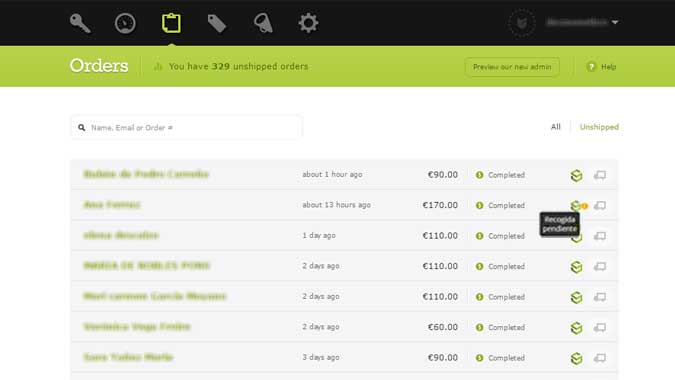Open customer name link of €60.00 order
This screenshot has height=380, width=675.
tap(137, 327)
